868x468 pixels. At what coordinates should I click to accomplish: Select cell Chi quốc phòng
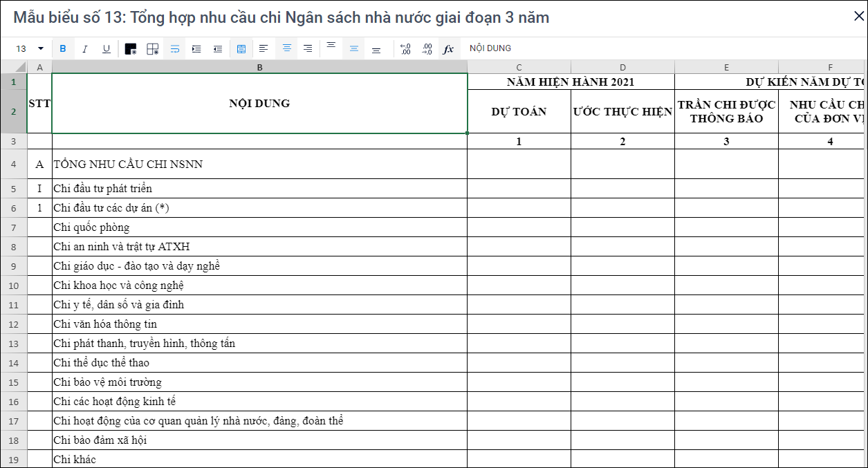click(x=259, y=227)
